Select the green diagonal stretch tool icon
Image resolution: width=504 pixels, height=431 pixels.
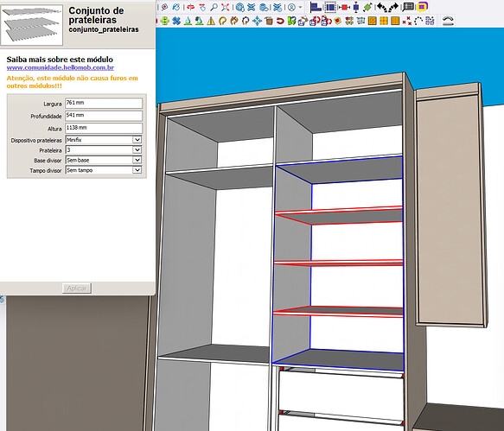(x=367, y=7)
